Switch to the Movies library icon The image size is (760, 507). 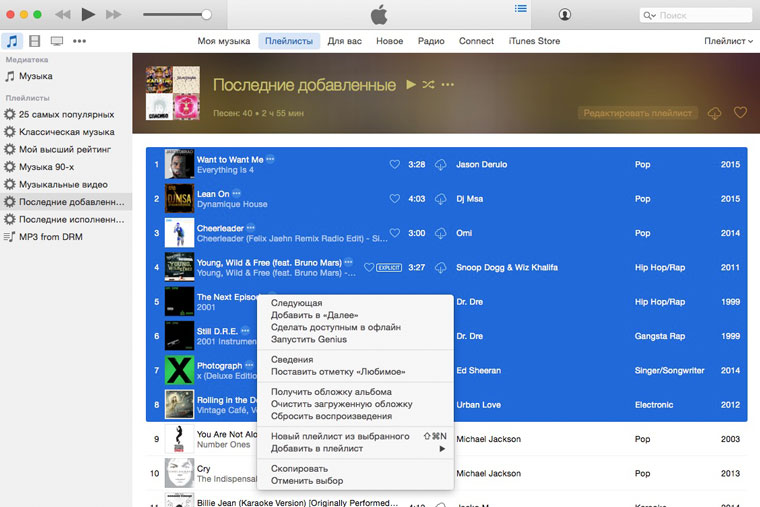[34, 41]
